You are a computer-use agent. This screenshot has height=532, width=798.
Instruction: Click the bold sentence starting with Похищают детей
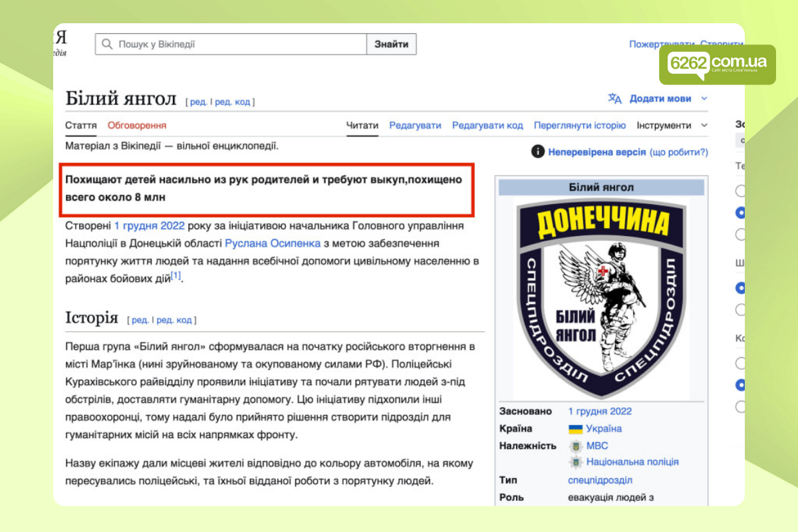point(263,188)
